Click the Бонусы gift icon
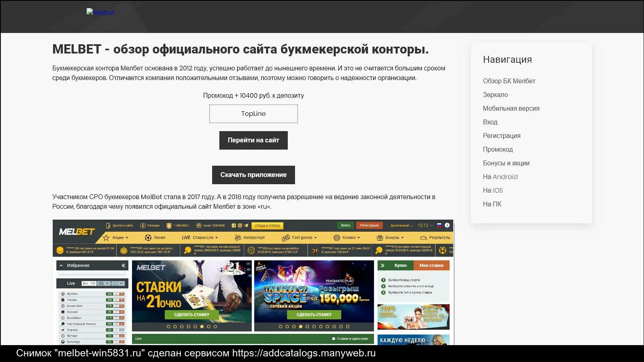 [380, 238]
